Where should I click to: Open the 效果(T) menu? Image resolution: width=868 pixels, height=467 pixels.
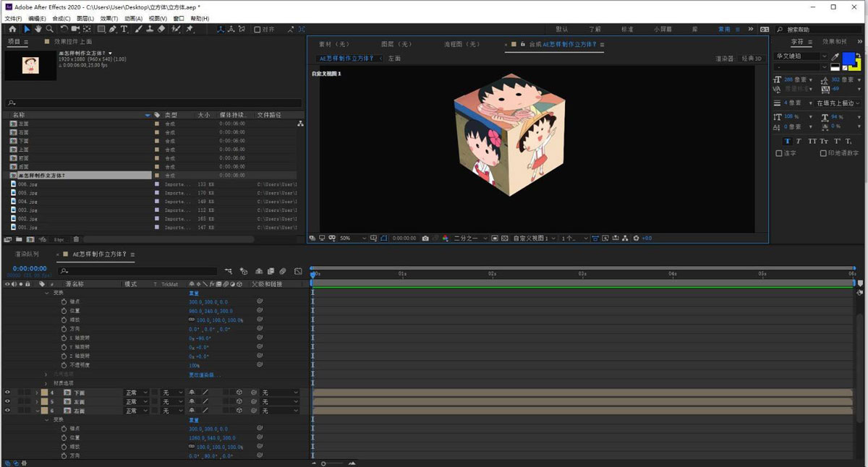109,18
